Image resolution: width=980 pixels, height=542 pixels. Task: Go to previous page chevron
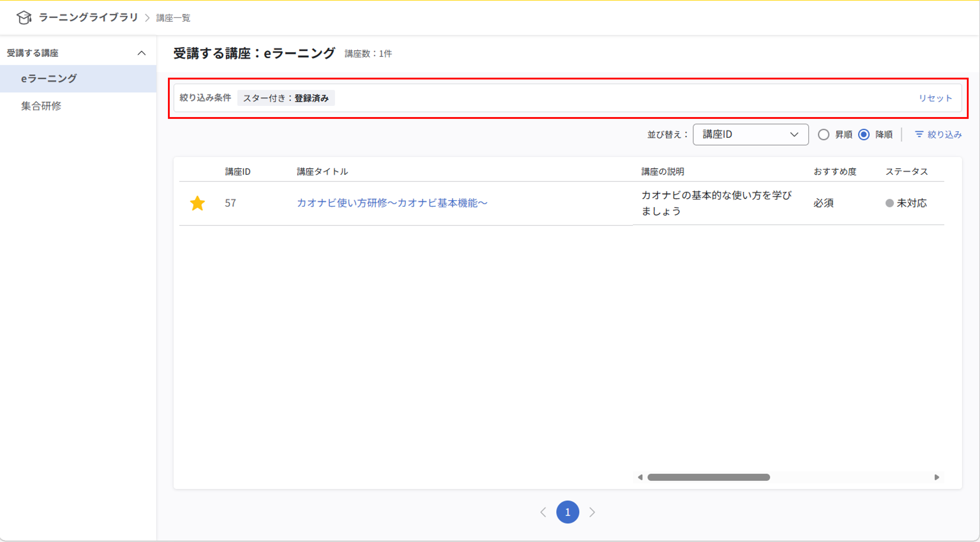click(x=543, y=512)
